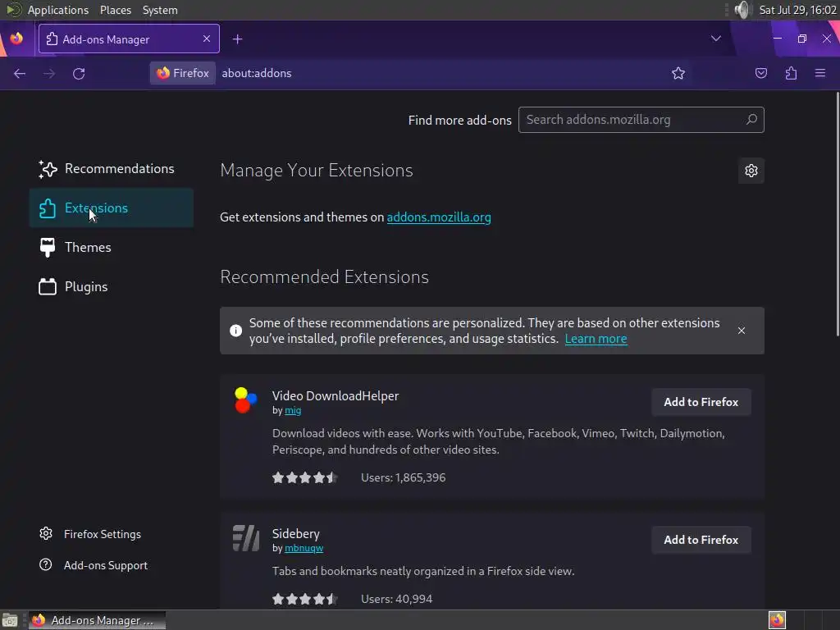Click the "Users: 40,994" count

click(396, 599)
